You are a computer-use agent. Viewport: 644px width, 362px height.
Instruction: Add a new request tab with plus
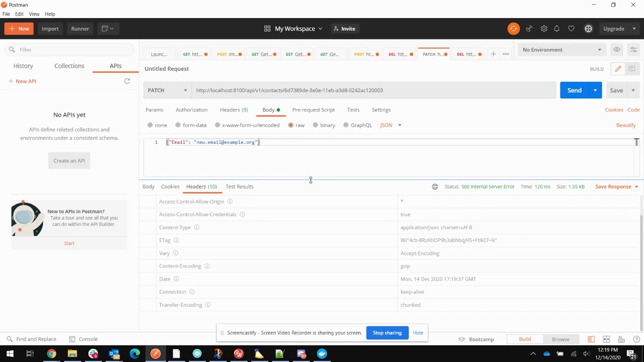click(x=494, y=54)
